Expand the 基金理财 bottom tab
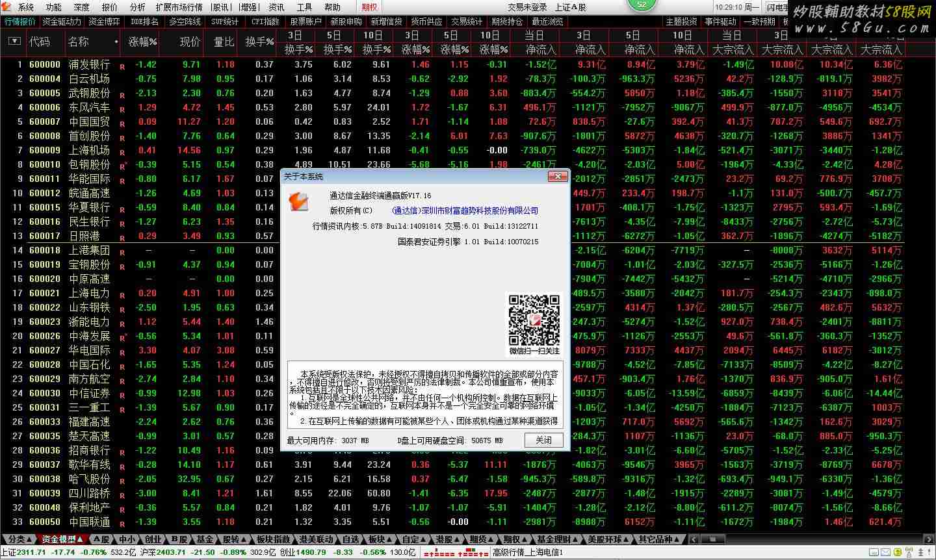The width and height of the screenshot is (936, 560). (556, 539)
